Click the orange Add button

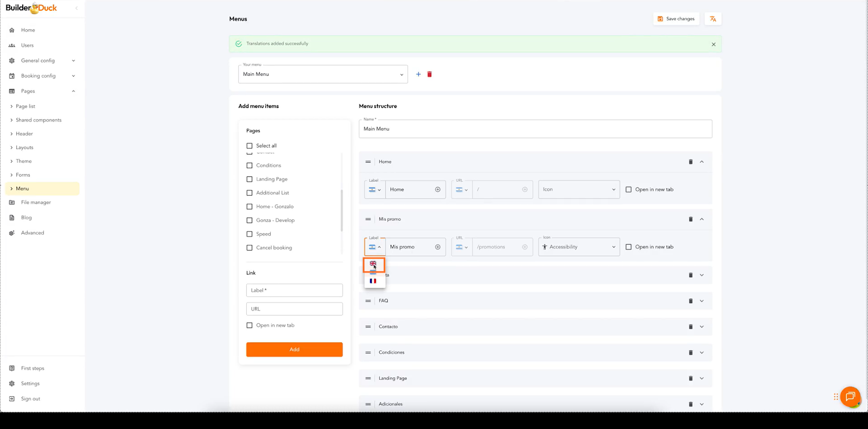pyautogui.click(x=294, y=349)
